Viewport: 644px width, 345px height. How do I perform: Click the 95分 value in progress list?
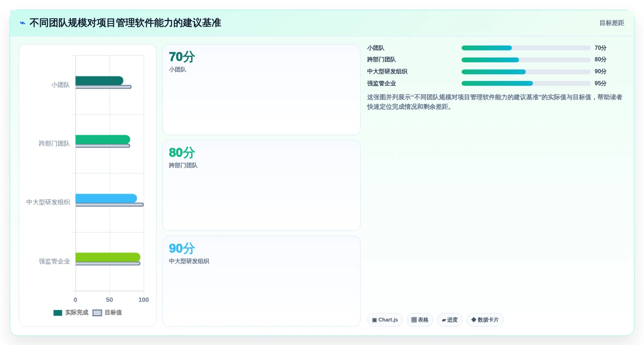coord(600,83)
